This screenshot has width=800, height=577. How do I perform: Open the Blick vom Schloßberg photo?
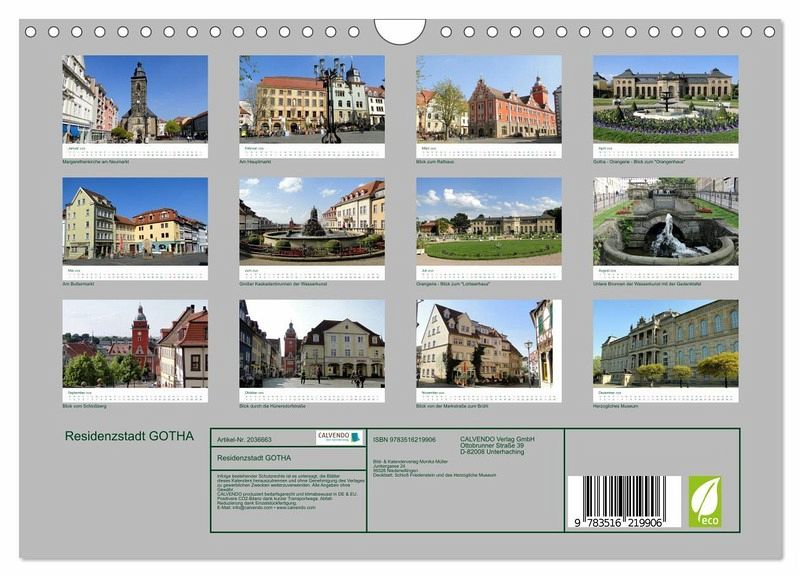(135, 344)
